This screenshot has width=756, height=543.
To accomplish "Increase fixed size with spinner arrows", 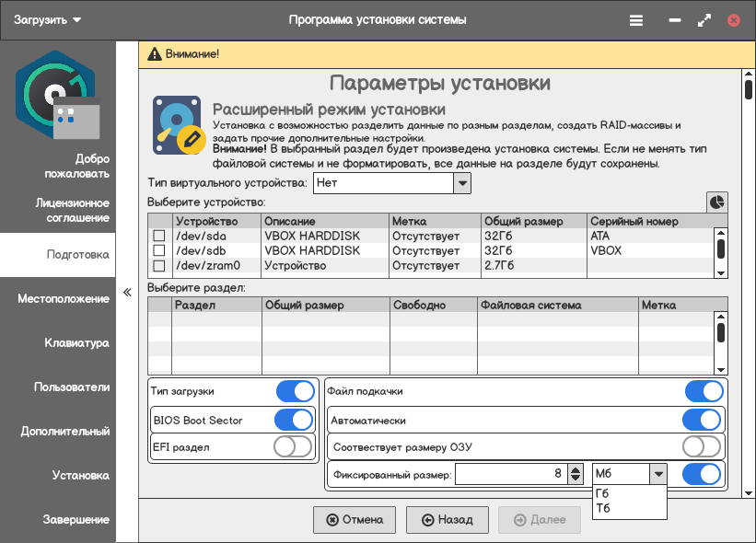I will pyautogui.click(x=576, y=469).
